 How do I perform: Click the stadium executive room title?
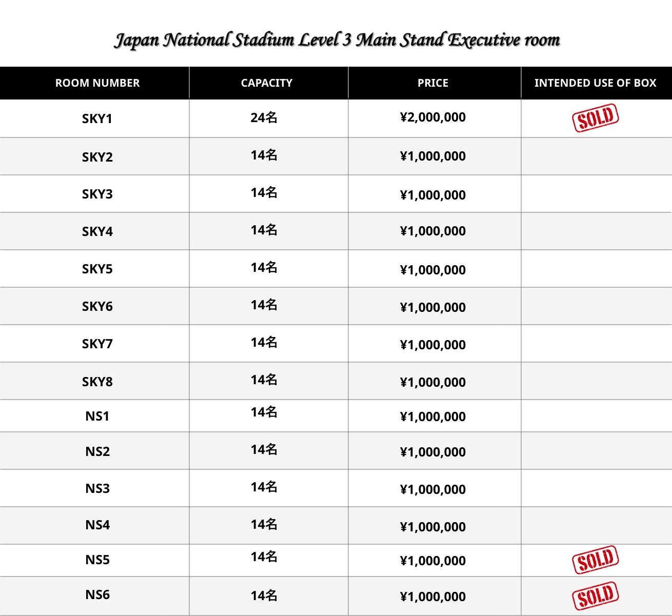(337, 40)
